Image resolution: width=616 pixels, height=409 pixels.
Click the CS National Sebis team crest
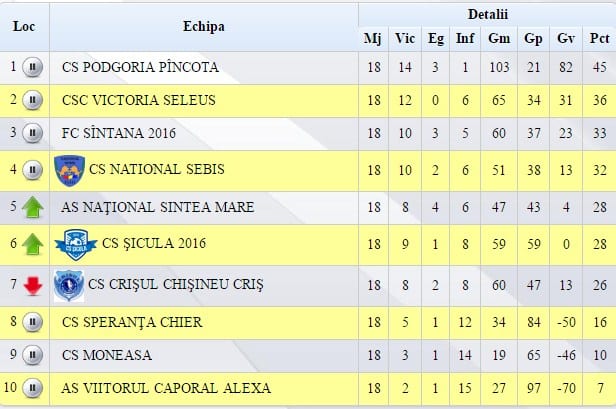tap(69, 171)
